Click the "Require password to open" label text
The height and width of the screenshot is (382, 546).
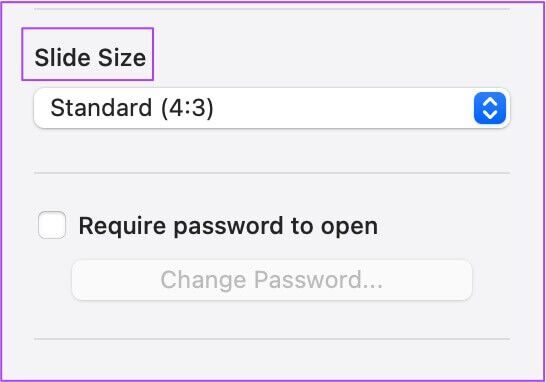228,226
